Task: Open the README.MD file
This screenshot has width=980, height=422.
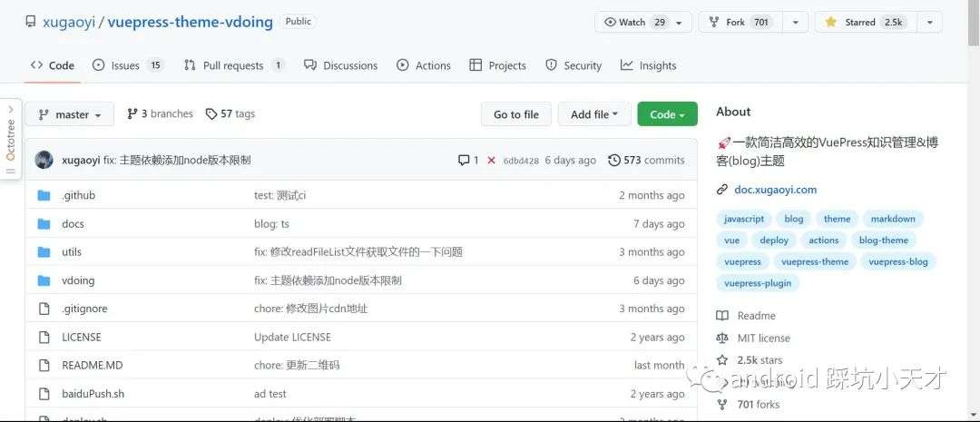Action: point(92,365)
